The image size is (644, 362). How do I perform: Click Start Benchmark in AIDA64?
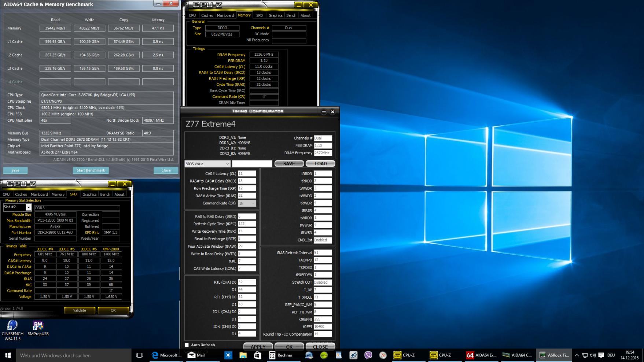(x=91, y=170)
